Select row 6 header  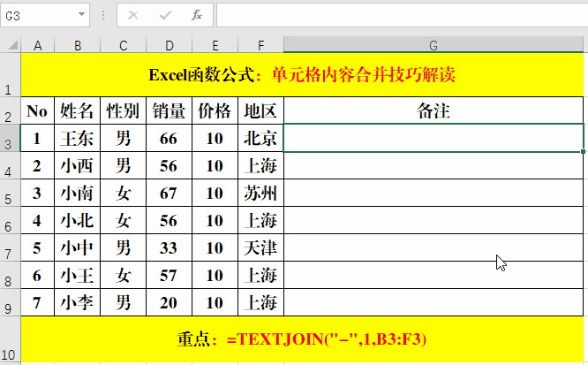10,220
